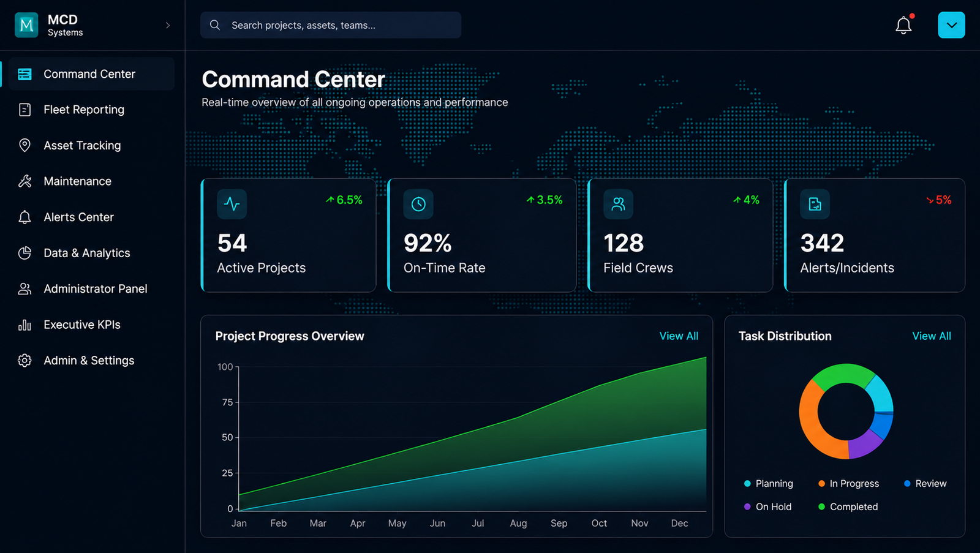The image size is (980, 553).
Task: Open notifications with the top bell icon
Action: click(903, 25)
